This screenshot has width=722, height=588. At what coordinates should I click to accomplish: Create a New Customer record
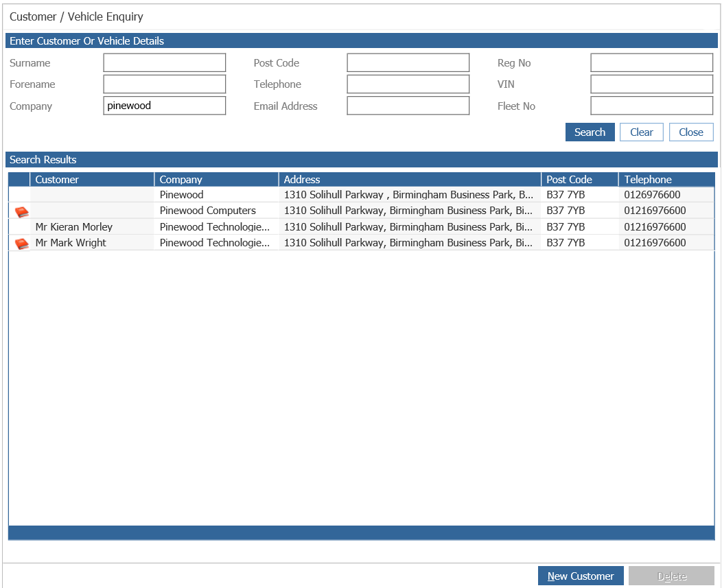pyautogui.click(x=581, y=576)
